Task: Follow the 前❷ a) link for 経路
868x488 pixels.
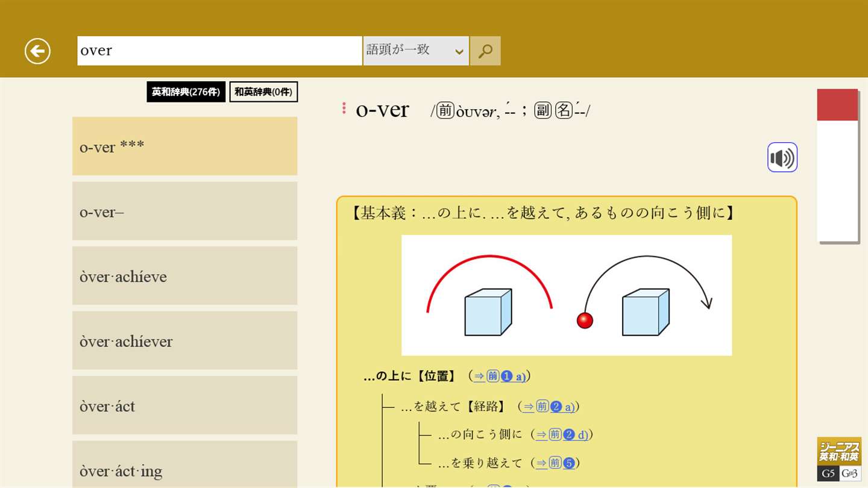Action: coord(549,407)
